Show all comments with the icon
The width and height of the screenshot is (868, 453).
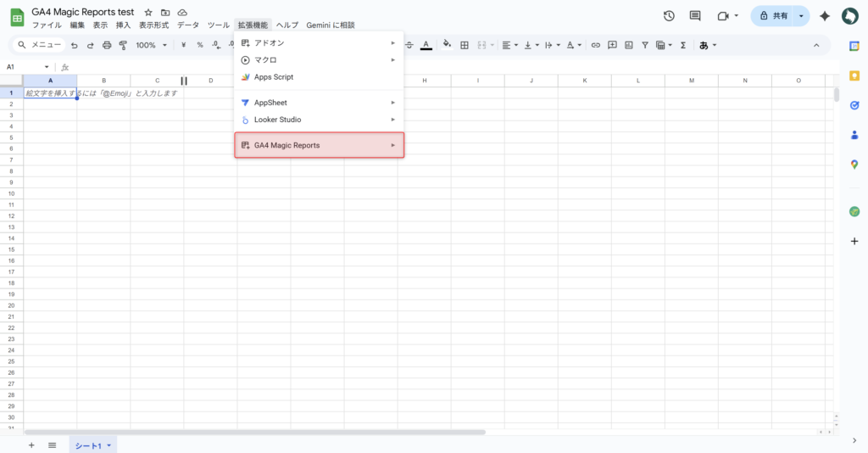[x=695, y=16]
